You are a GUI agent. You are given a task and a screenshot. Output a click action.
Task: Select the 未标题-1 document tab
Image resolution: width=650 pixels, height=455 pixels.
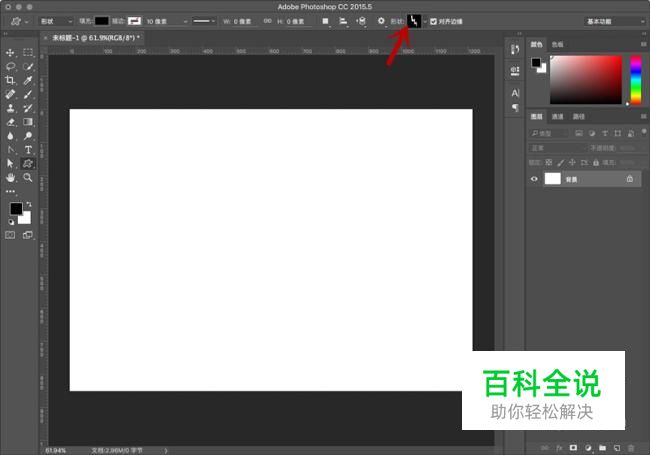[95, 37]
